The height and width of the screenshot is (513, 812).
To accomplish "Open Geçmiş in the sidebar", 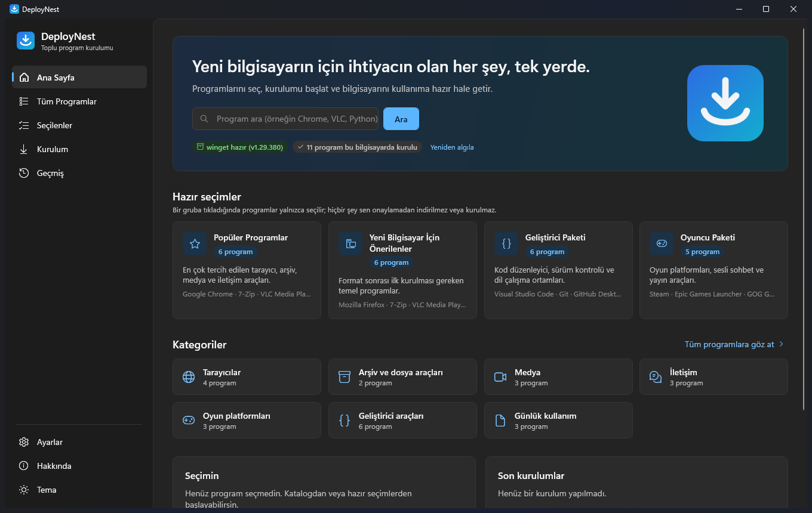I will [79, 173].
